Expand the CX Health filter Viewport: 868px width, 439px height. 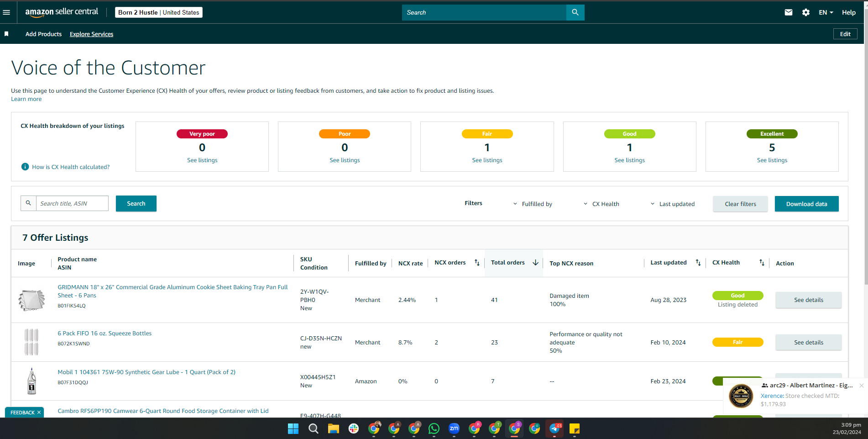tap(601, 204)
